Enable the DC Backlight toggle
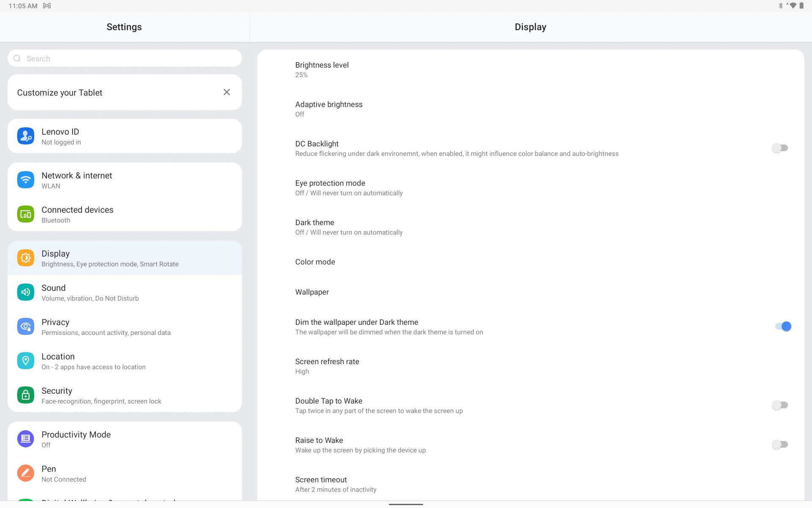This screenshot has height=508, width=812. (779, 148)
